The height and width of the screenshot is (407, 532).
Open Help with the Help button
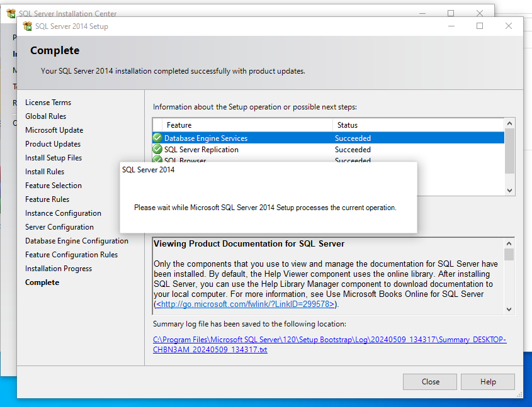(487, 382)
